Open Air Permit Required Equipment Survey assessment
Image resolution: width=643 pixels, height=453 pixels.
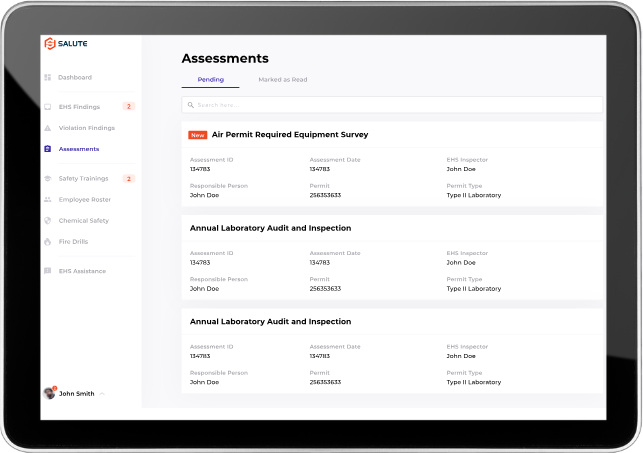[x=290, y=134]
